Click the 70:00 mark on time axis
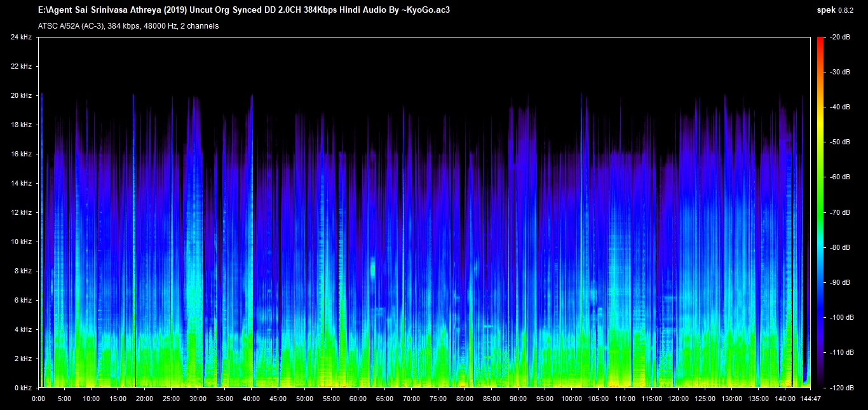868x410 pixels. click(x=411, y=399)
